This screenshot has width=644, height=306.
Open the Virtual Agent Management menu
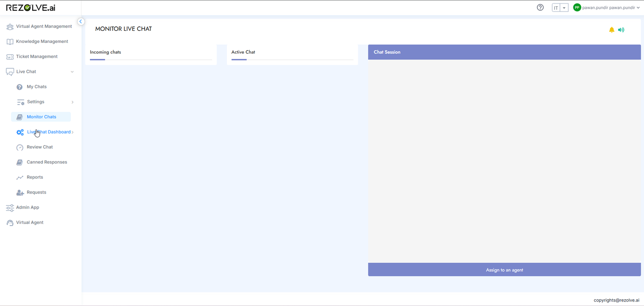[44, 26]
